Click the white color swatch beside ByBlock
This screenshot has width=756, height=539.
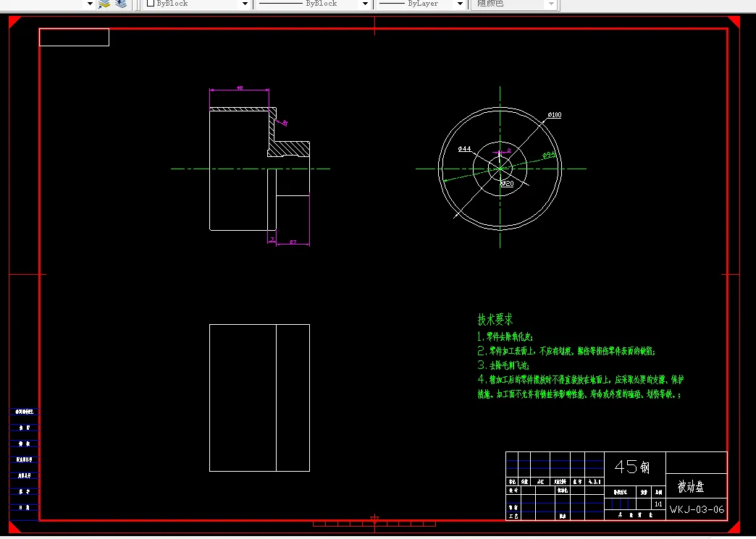tap(151, 4)
